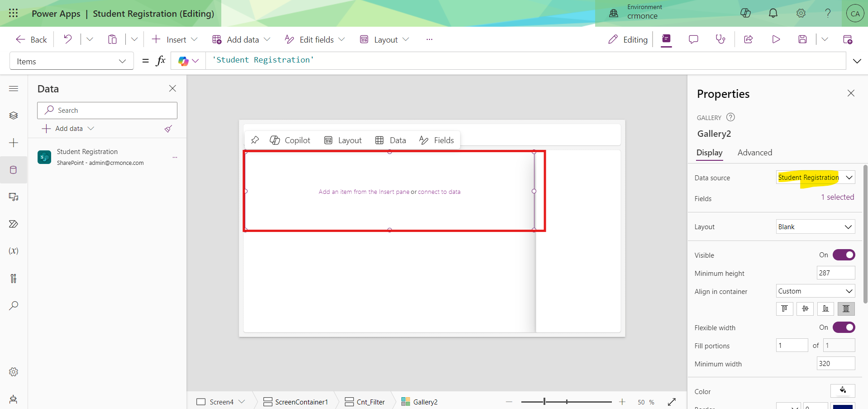Switch to the Advanced tab
This screenshot has height=409, width=868.
click(x=755, y=153)
